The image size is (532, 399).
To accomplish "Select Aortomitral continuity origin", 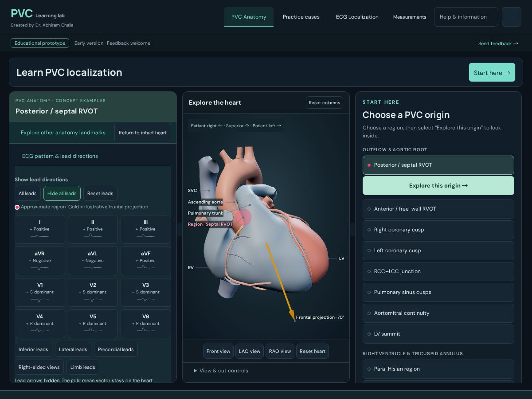I will point(438,313).
